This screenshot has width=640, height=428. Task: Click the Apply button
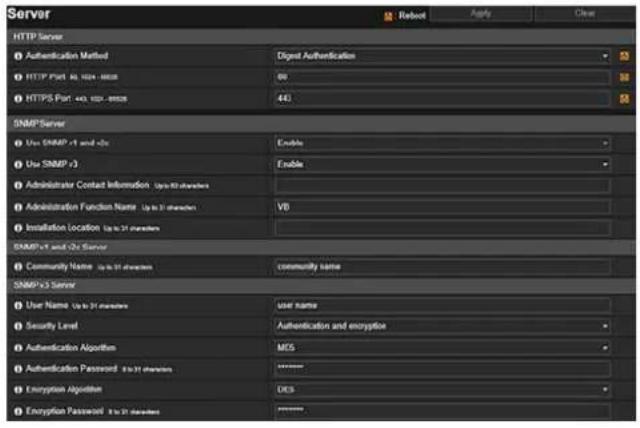tap(481, 14)
